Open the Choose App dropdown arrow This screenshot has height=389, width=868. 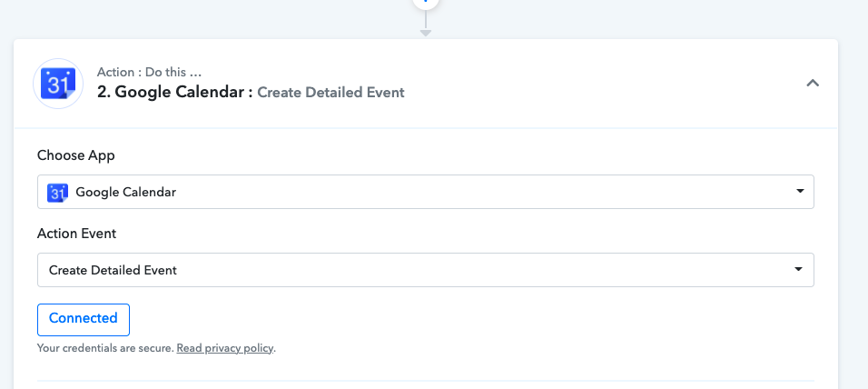(799, 191)
